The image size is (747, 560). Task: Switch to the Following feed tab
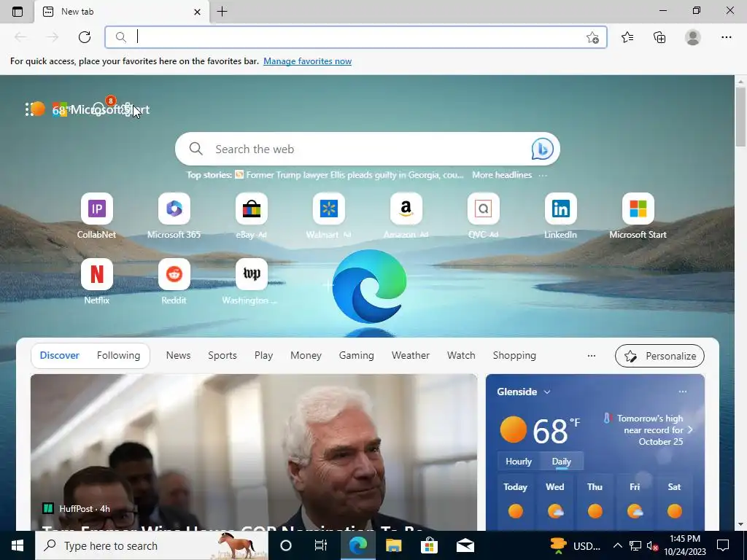118,355
